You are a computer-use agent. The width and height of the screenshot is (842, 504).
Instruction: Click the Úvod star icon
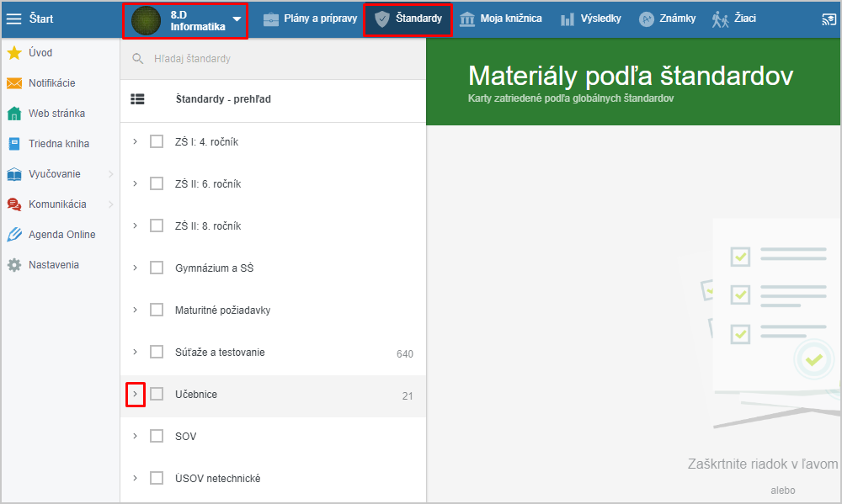pos(14,53)
